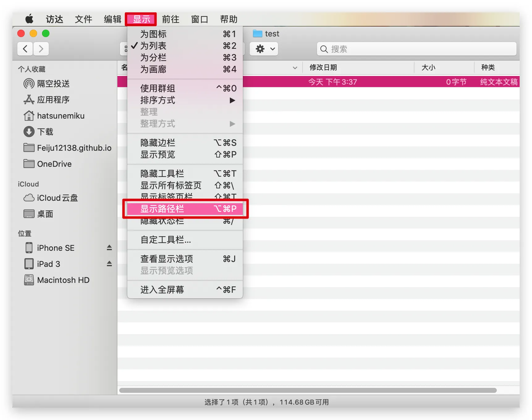Open the 应用程序 Applications sidebar item
Screen dimensions: 532x420
coord(46,100)
